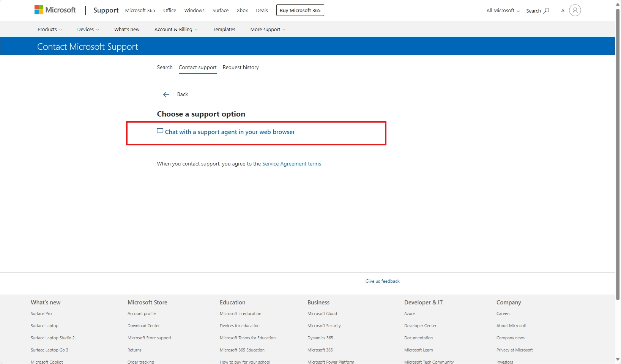Click the Microsoft logo
621x364 pixels.
(x=55, y=10)
